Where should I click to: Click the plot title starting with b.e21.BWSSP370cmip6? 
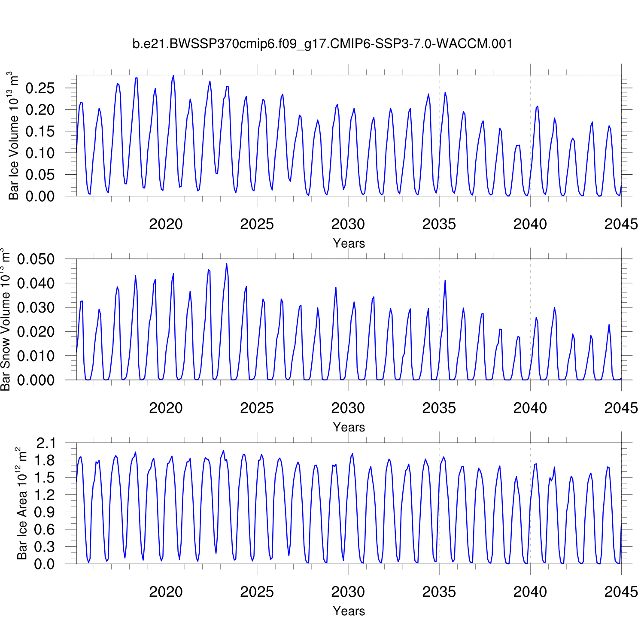(322, 44)
